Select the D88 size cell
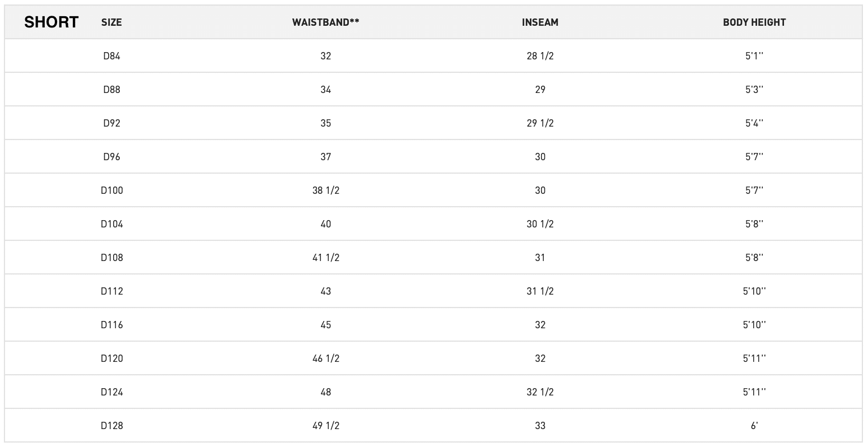The height and width of the screenshot is (447, 868). pyautogui.click(x=111, y=90)
